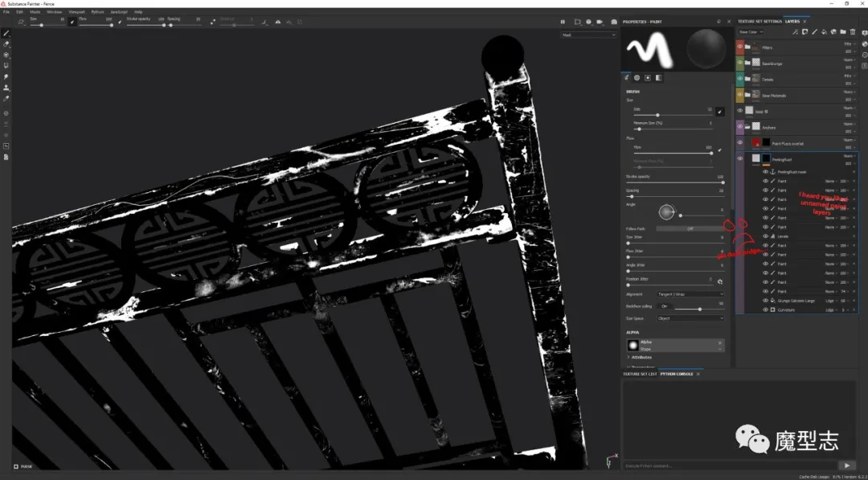Image resolution: width=868 pixels, height=480 pixels.
Task: Open the Edit menu
Action: (20, 11)
